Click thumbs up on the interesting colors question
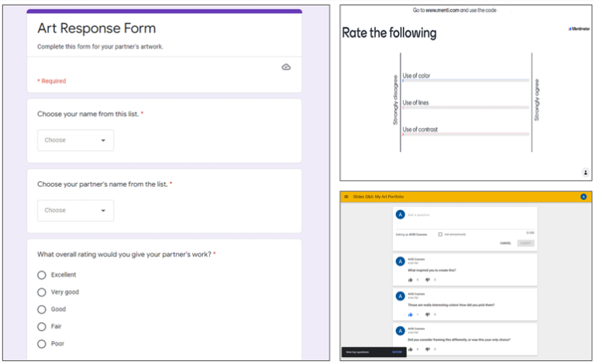The width and height of the screenshot is (595, 364). tap(410, 314)
